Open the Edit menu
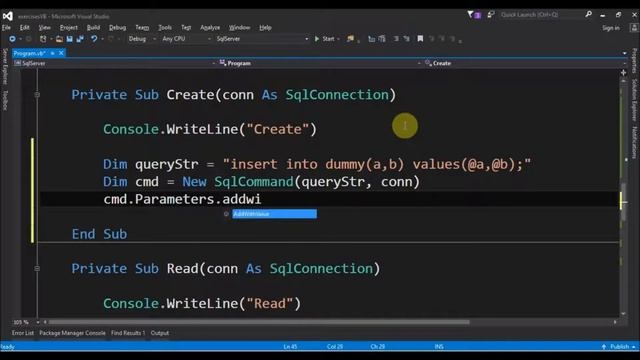The height and width of the screenshot is (360, 640). [25, 28]
